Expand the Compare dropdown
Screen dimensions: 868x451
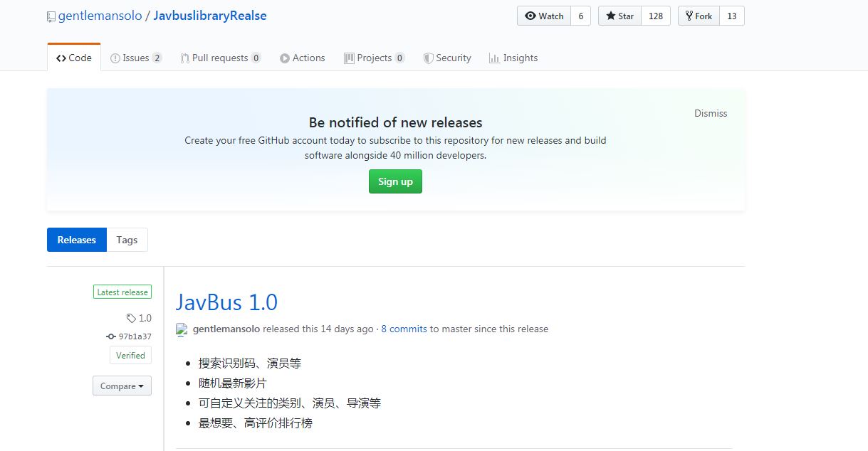click(122, 386)
